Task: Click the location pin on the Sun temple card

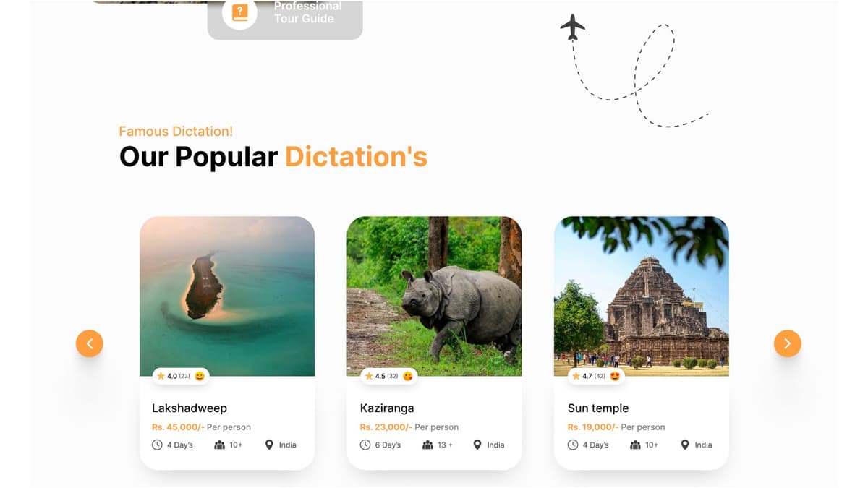Action: pyautogui.click(x=685, y=445)
